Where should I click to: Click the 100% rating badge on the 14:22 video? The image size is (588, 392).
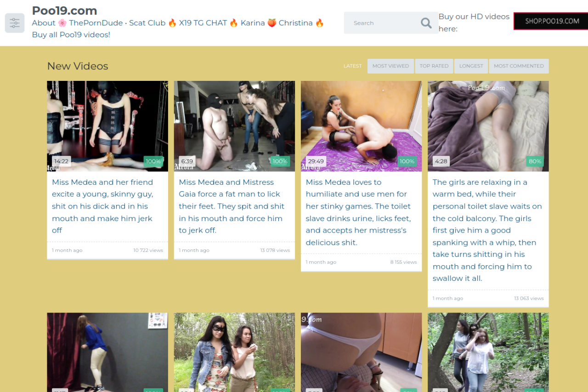pyautogui.click(x=153, y=161)
